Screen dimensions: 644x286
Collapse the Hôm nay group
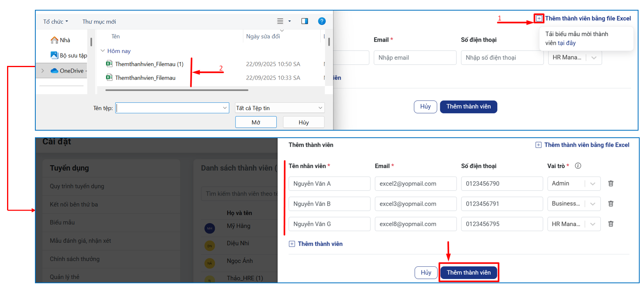pyautogui.click(x=103, y=51)
